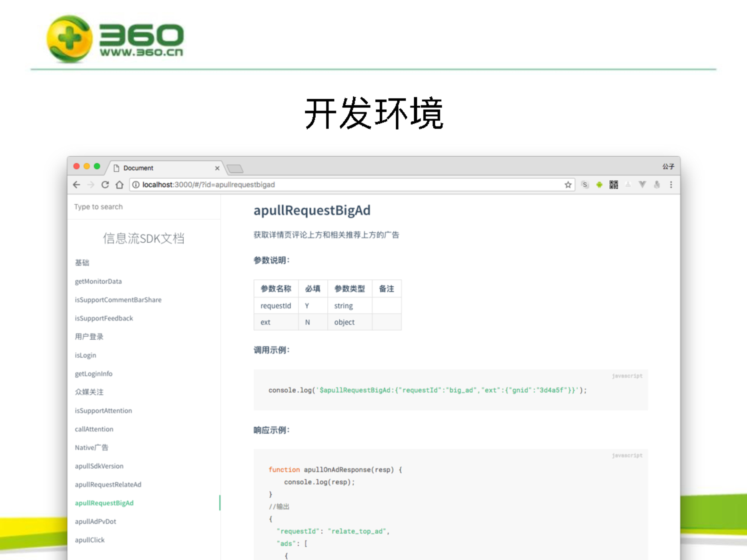Select the Document tab

pos(160,168)
